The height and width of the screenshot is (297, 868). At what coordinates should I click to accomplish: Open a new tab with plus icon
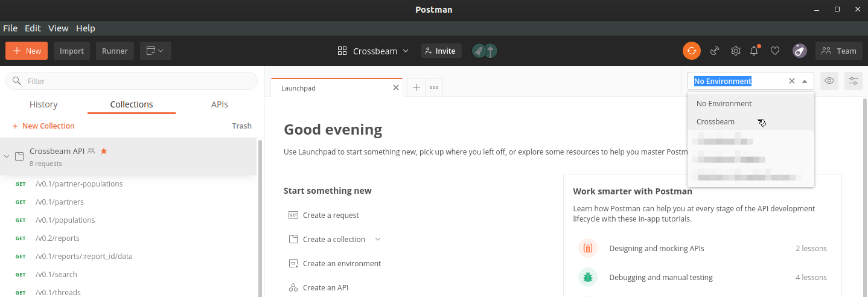(416, 88)
